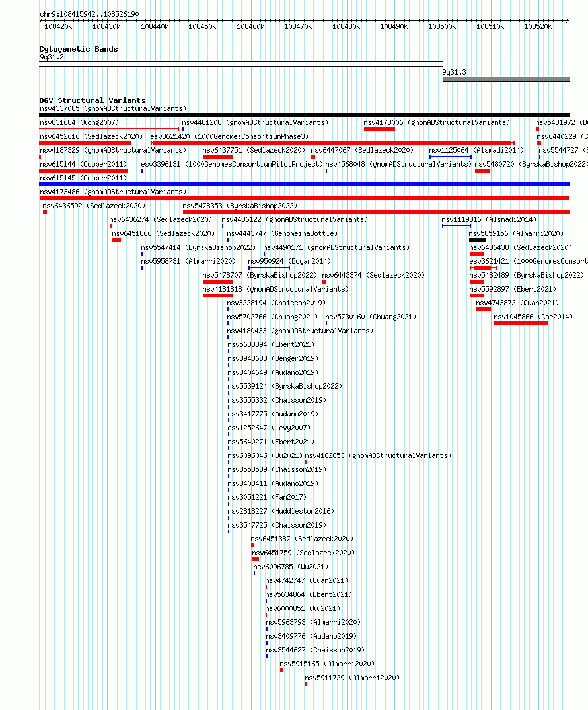
Task: Select nsv3943638 (Wenger2019) label
Action: [273, 359]
